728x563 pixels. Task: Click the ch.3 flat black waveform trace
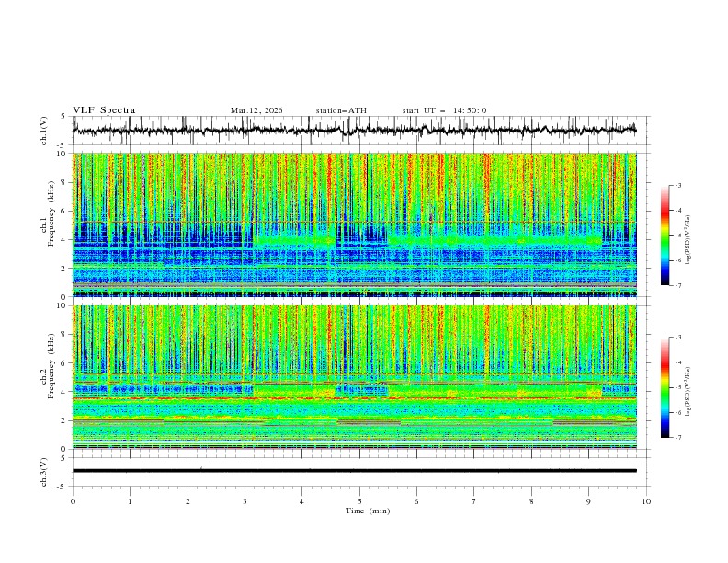[x=355, y=471]
